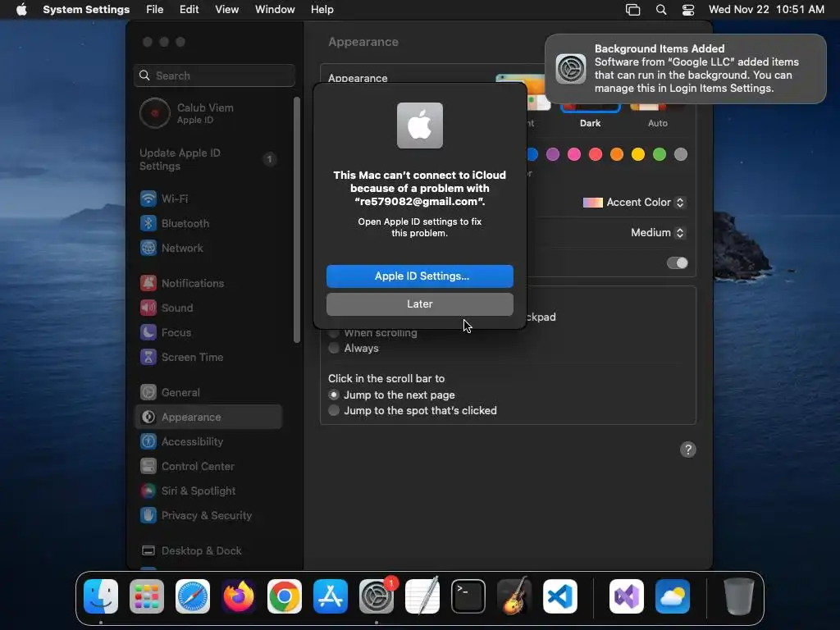840x630 pixels.
Task: Open the Accent Color dropdown
Action: [634, 203]
